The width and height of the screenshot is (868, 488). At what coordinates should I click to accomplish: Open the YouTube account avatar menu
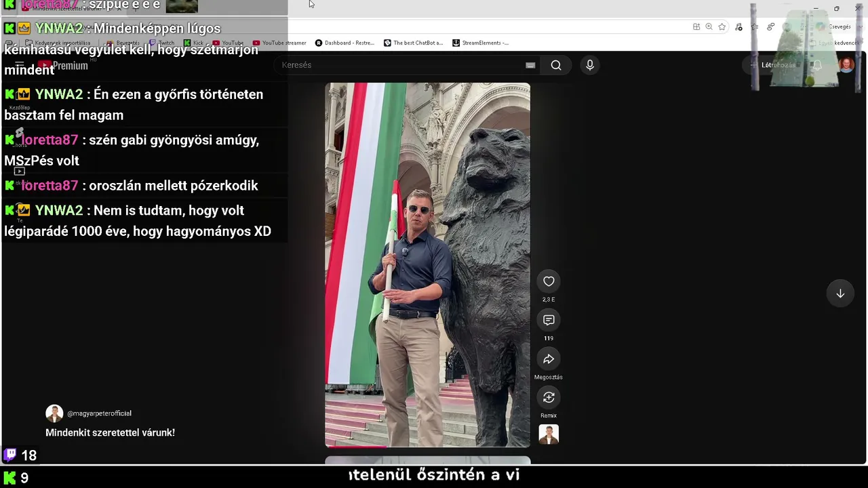click(x=846, y=65)
